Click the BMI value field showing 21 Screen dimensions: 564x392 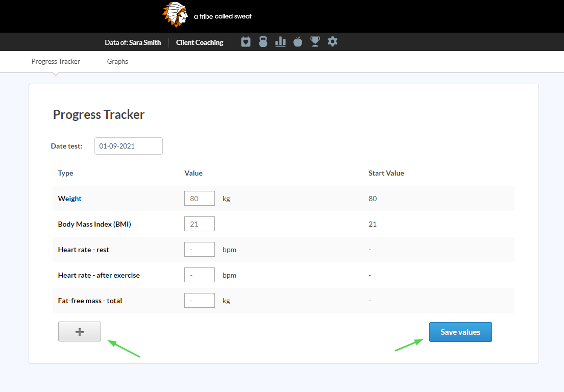pyautogui.click(x=199, y=224)
